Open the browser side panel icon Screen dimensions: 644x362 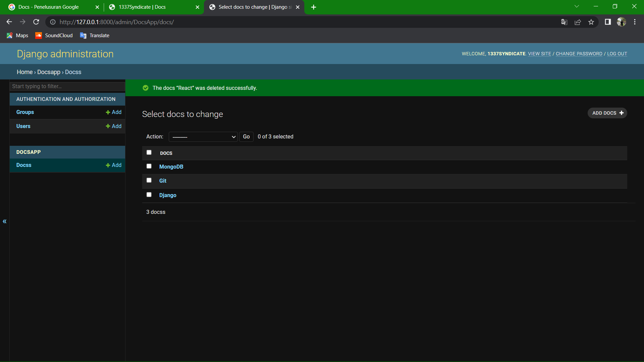pyautogui.click(x=608, y=22)
